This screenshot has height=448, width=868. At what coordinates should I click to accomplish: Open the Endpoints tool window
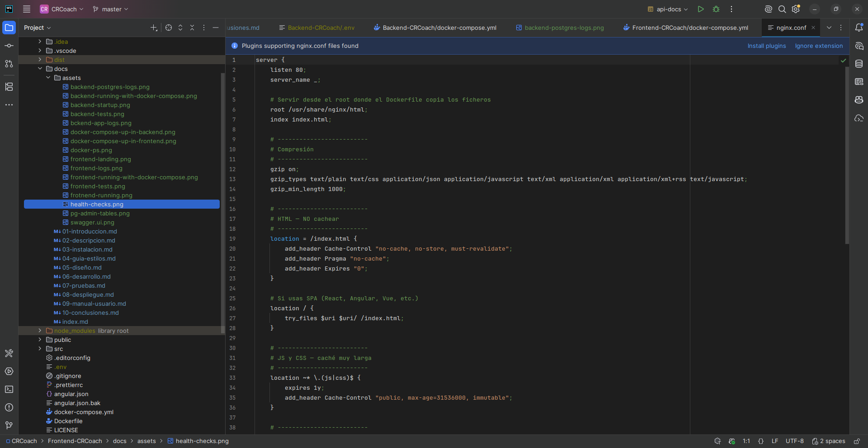click(x=859, y=82)
